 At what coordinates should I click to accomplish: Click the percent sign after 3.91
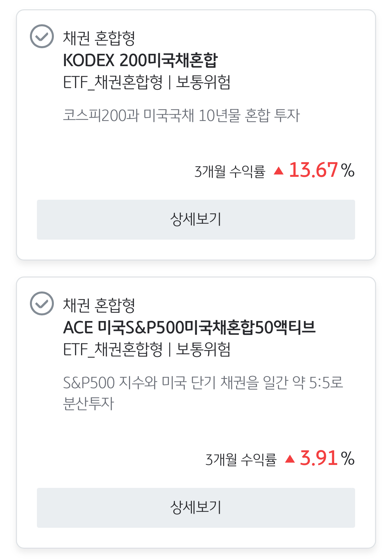pos(348,459)
